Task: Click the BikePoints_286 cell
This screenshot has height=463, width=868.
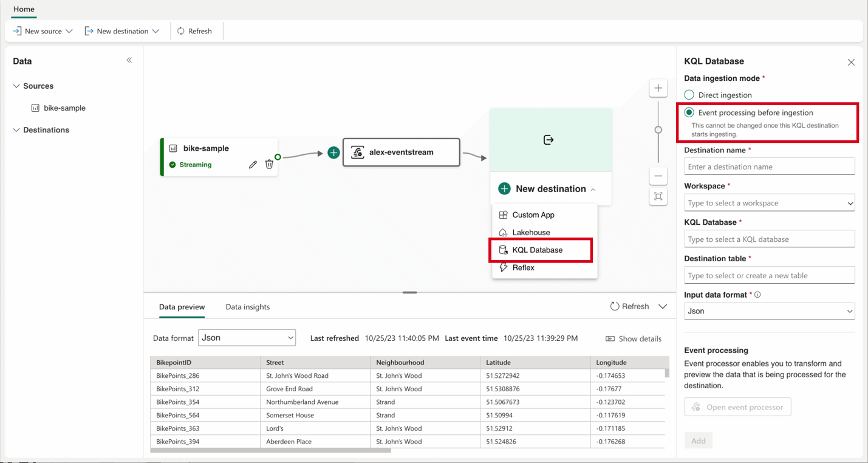Action: coord(205,376)
